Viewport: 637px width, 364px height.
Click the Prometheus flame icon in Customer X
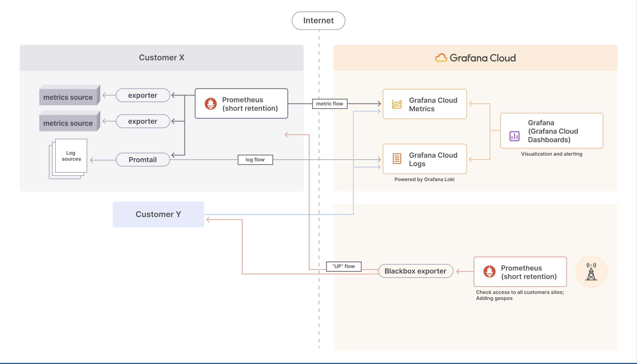pyautogui.click(x=211, y=103)
